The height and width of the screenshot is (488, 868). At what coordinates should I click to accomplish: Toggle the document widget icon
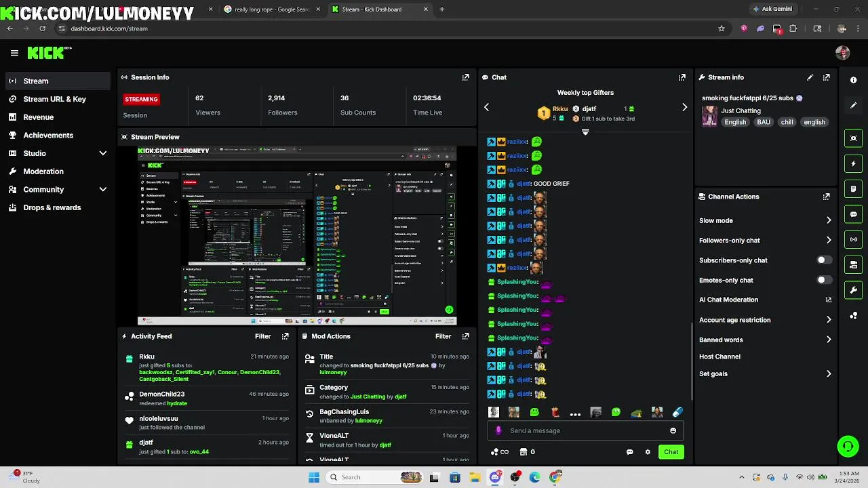tap(853, 189)
